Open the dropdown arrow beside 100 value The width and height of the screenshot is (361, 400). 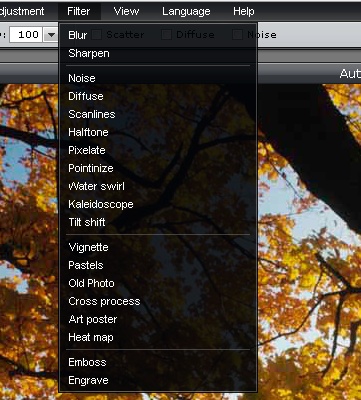51,35
